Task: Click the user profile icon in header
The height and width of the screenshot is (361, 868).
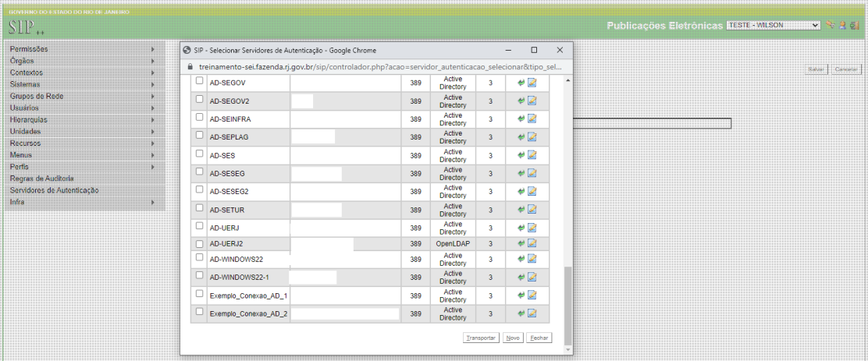Action: 843,25
